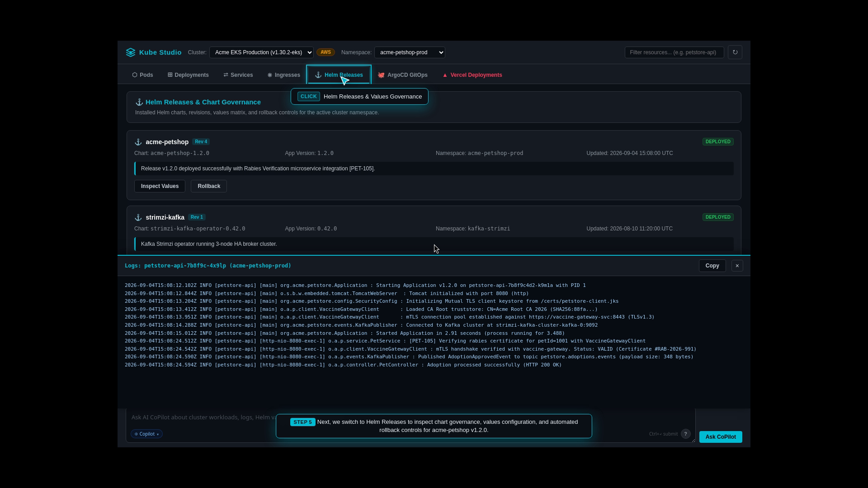868x488 pixels.
Task: Click the Ask CoPilot button
Action: click(x=721, y=437)
